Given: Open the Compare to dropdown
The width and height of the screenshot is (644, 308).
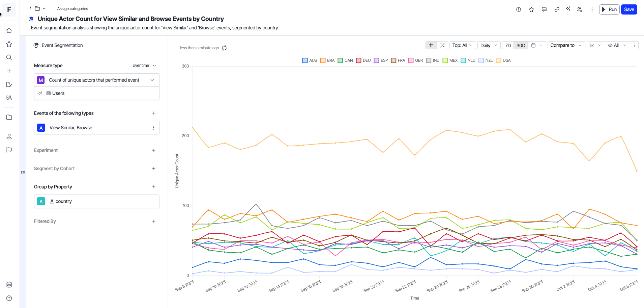Looking at the screenshot, I should 566,45.
